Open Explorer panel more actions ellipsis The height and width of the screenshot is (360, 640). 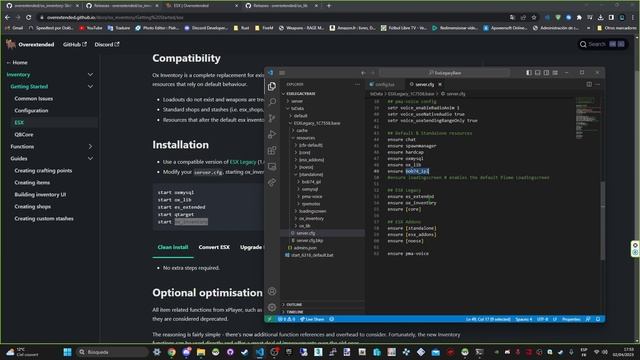358,84
